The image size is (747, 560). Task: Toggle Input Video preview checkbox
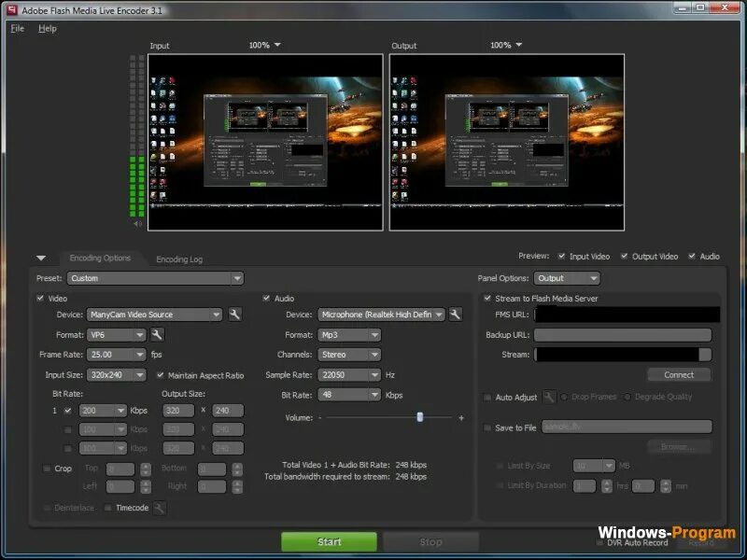pos(562,256)
